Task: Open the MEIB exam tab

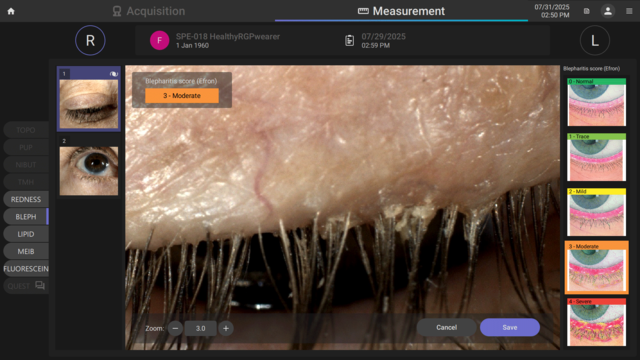Action: pos(26,251)
